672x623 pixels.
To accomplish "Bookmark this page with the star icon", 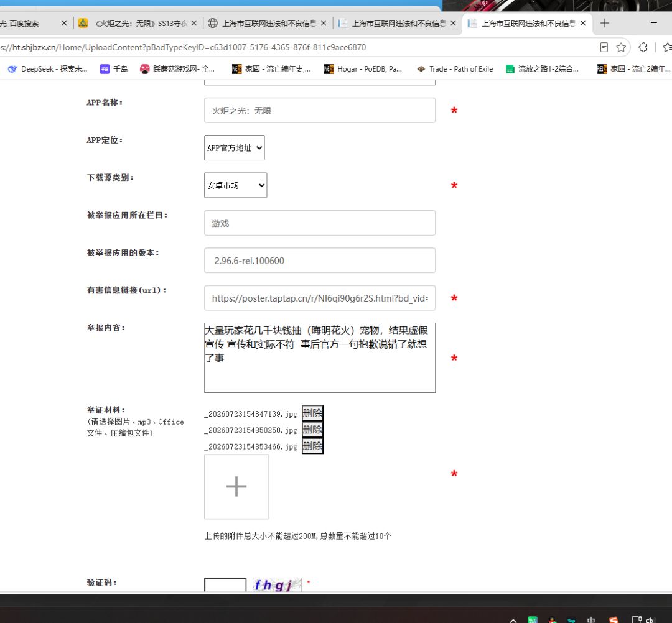I will coord(621,47).
